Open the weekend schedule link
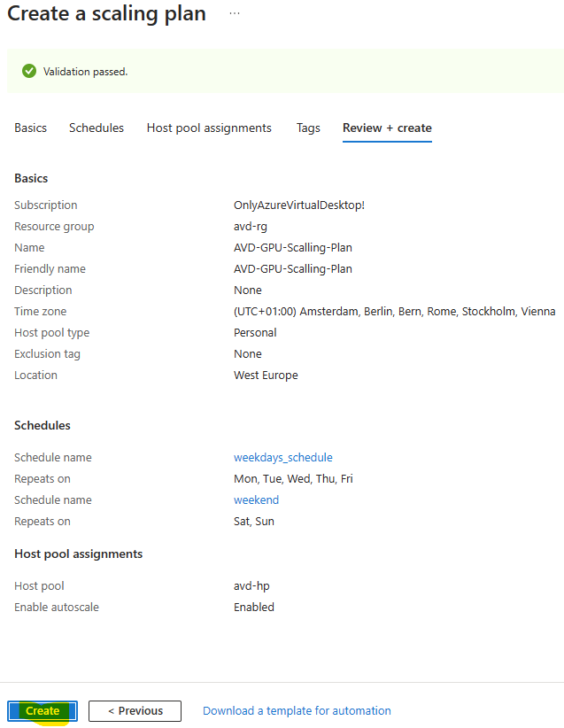This screenshot has width=564, height=728. pyautogui.click(x=256, y=500)
